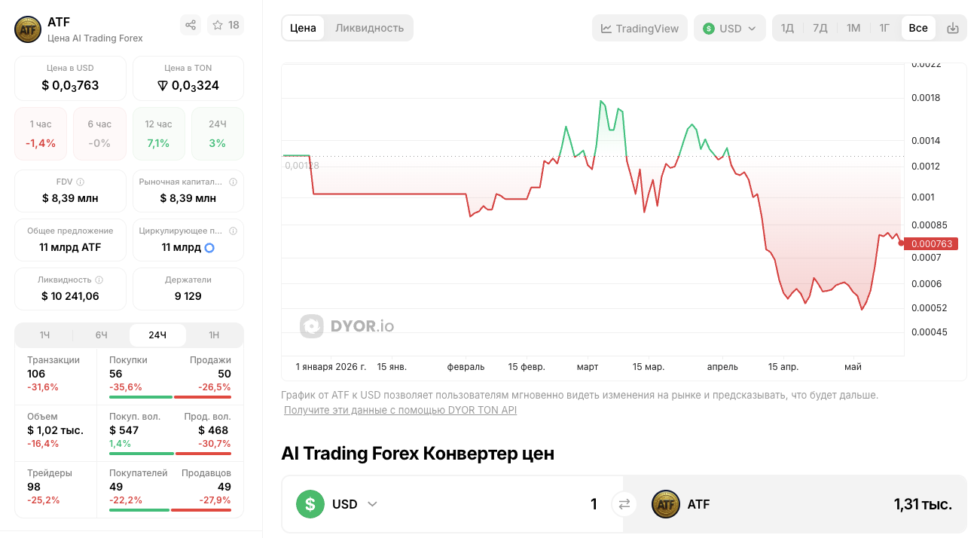Viewport: 980px width, 538px height.
Task: Click the red Продажи ratio bar
Action: (x=203, y=397)
